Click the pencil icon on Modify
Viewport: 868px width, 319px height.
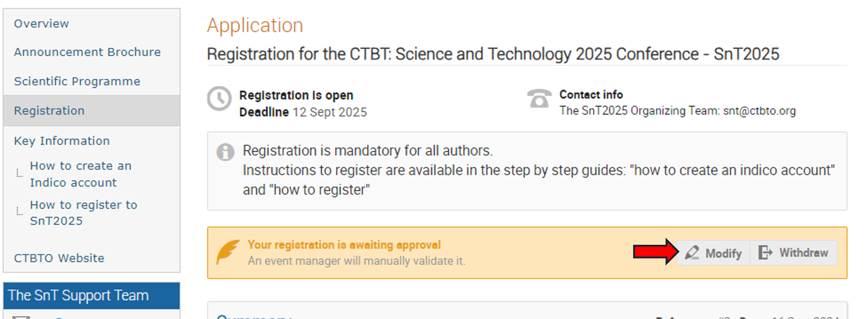tap(692, 253)
